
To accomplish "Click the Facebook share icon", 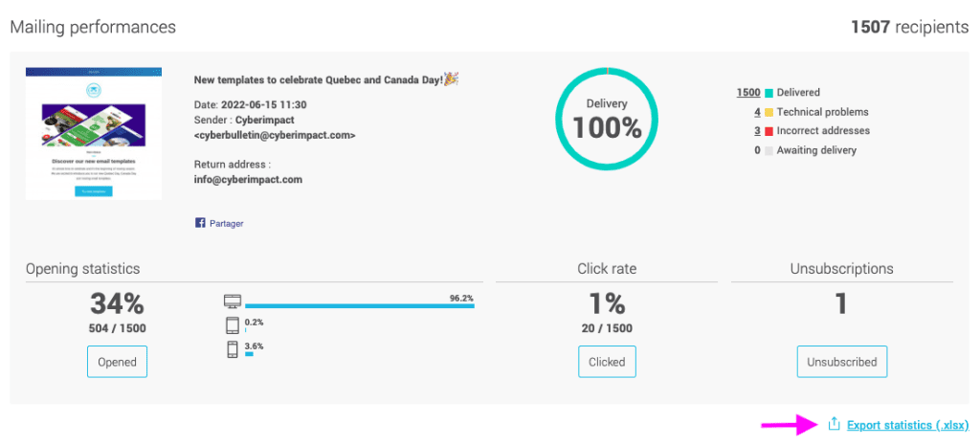I will pos(200,222).
